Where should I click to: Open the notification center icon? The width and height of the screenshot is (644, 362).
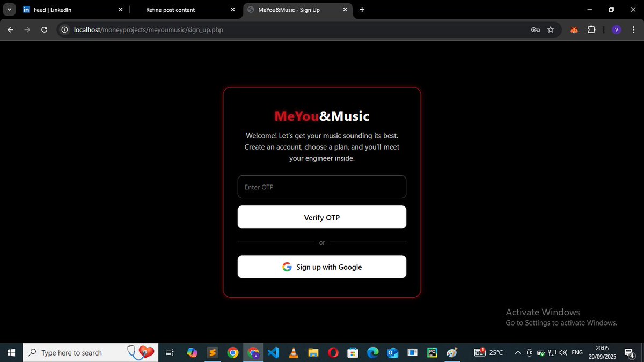pyautogui.click(x=630, y=352)
